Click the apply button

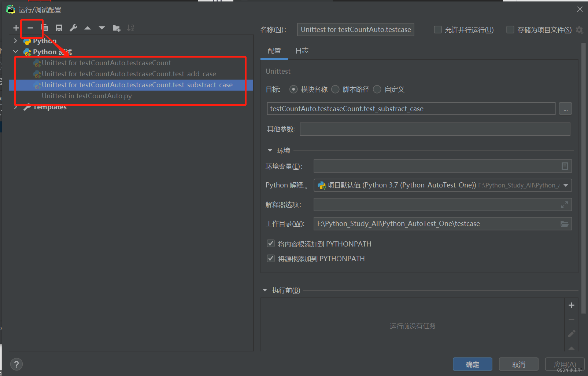[x=565, y=364]
